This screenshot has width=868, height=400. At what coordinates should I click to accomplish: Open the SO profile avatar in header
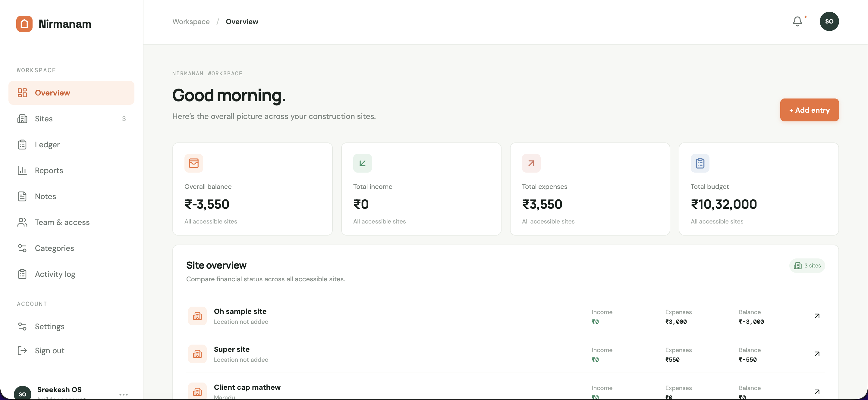tap(829, 22)
